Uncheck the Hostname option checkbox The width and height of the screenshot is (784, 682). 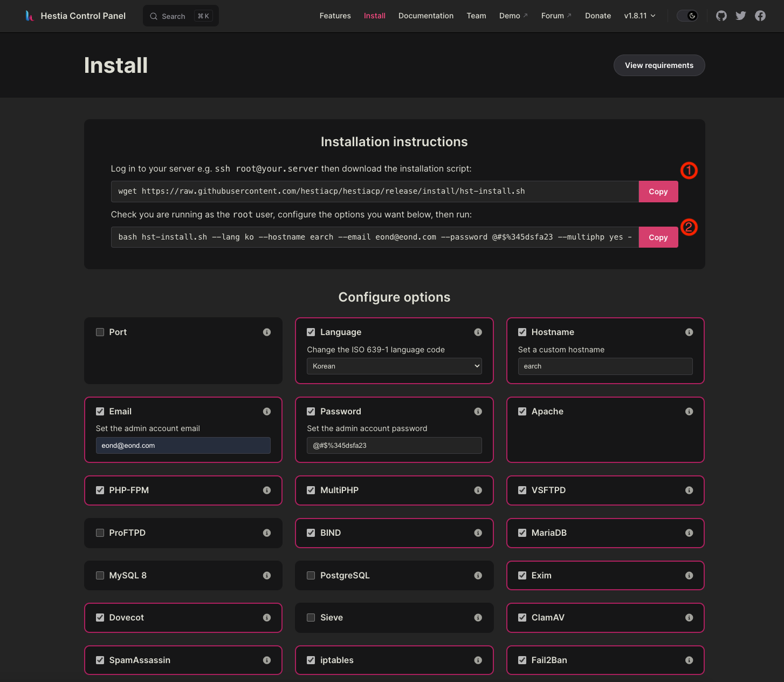(522, 332)
